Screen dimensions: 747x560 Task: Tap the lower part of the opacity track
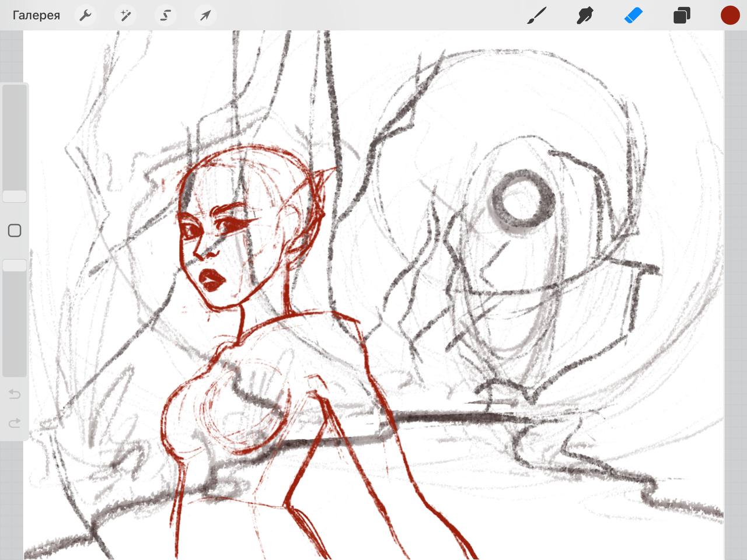tap(15, 338)
